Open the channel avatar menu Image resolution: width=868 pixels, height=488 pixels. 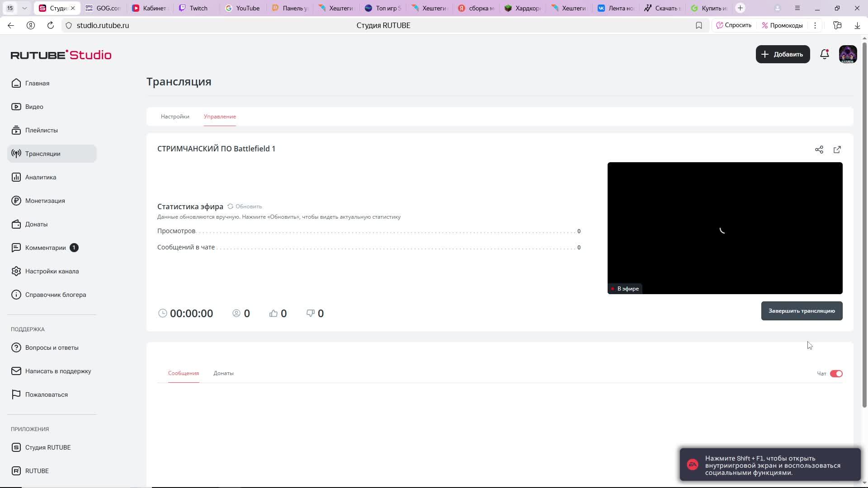coord(848,54)
